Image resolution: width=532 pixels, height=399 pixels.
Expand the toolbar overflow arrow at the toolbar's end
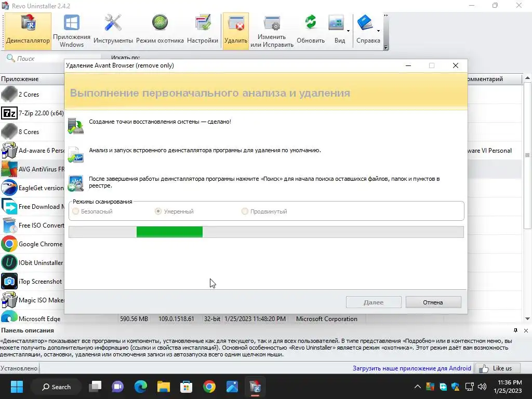(x=386, y=47)
